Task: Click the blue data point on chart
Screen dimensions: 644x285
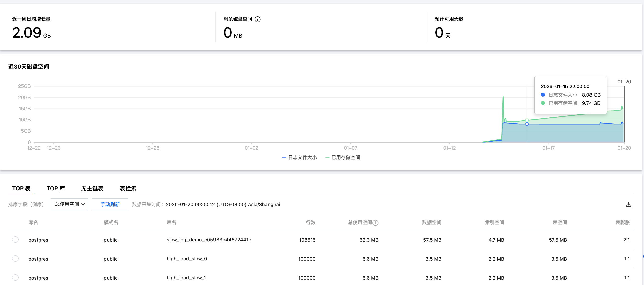Action: pyautogui.click(x=527, y=124)
